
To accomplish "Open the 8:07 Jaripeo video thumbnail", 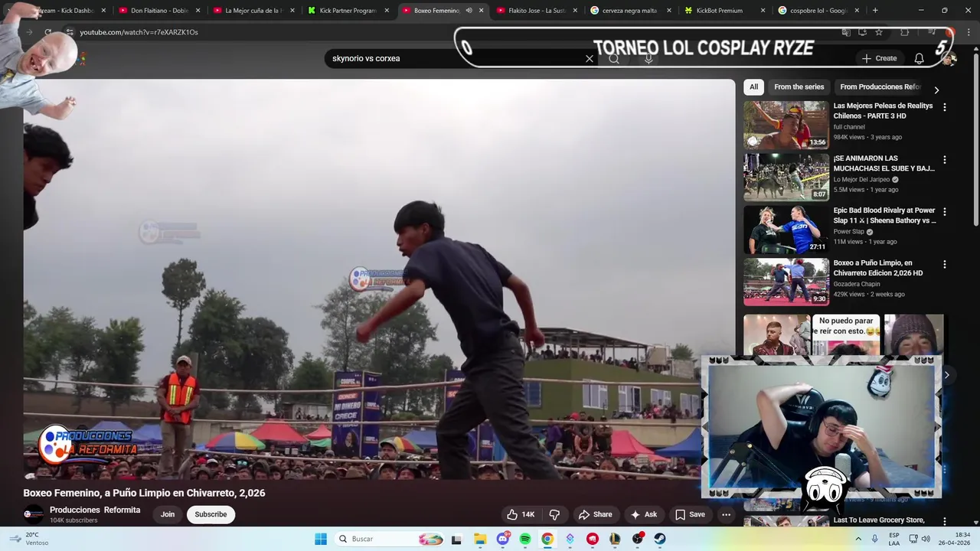I will pos(786,177).
